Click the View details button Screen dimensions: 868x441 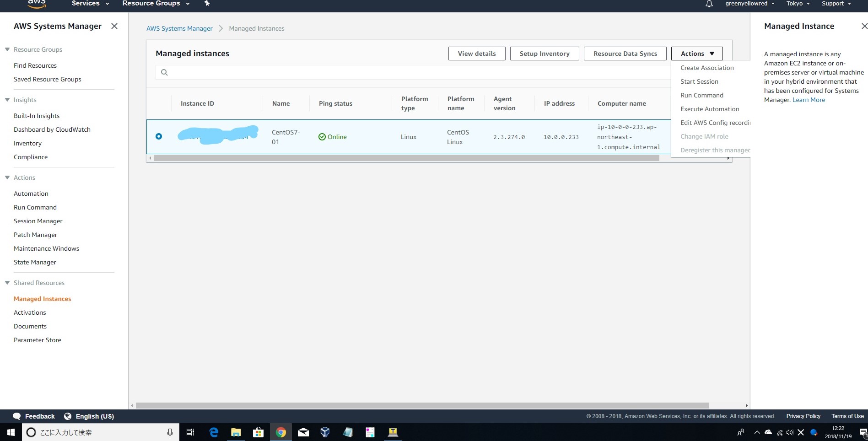(476, 53)
